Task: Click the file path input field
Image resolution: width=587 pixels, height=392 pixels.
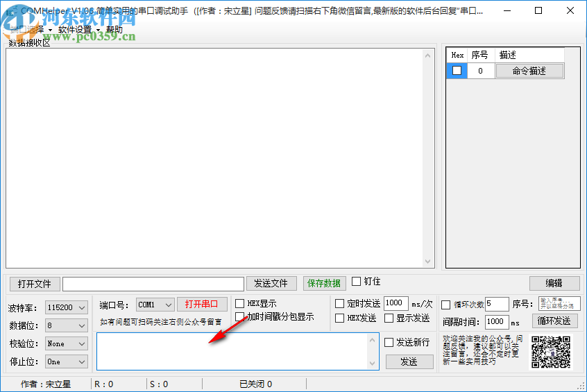Action: click(153, 284)
